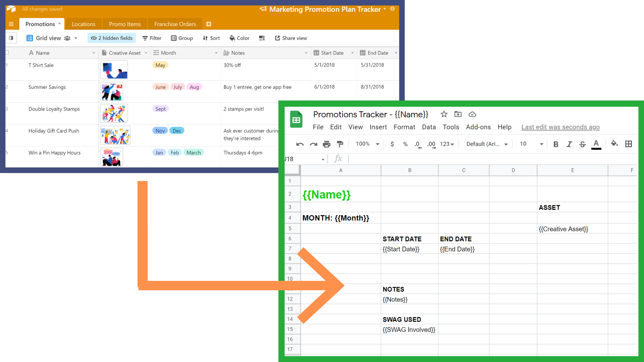Open the Tools menu in Google Sheets
The height and width of the screenshot is (362, 644).
point(451,127)
